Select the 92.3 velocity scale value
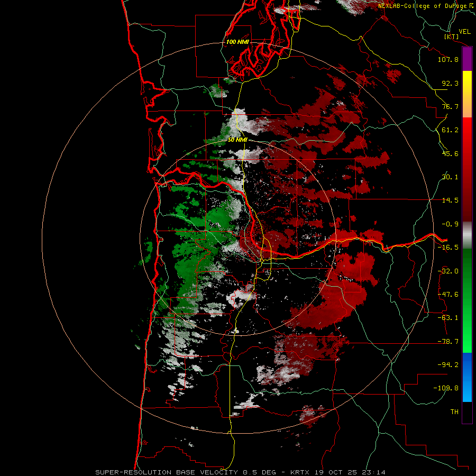476x476 pixels. pos(450,83)
